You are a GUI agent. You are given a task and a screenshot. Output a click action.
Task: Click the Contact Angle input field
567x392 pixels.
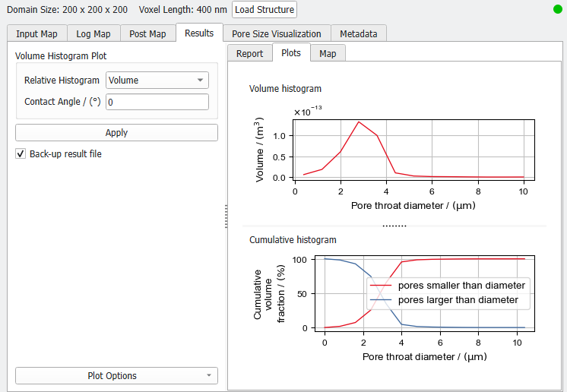(157, 102)
